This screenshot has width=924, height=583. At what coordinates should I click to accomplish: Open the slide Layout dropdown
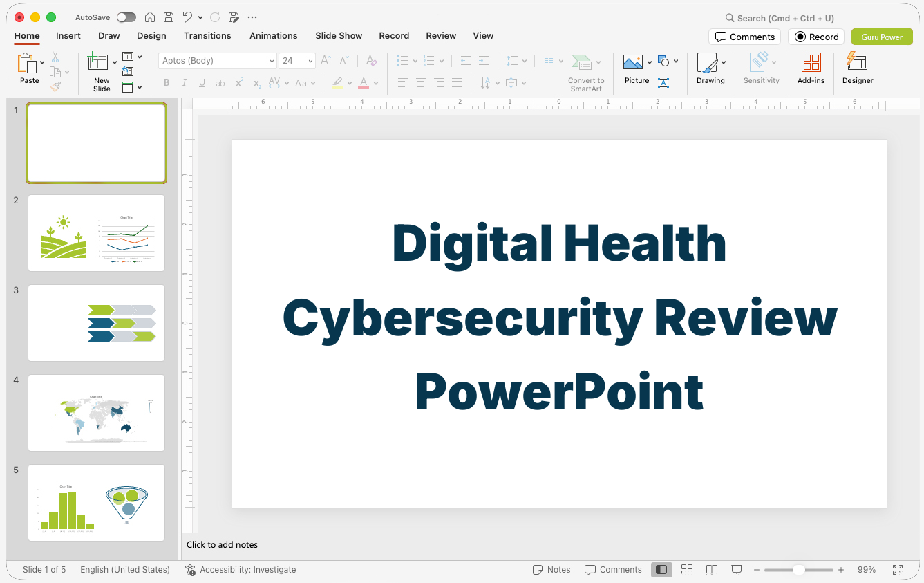131,57
